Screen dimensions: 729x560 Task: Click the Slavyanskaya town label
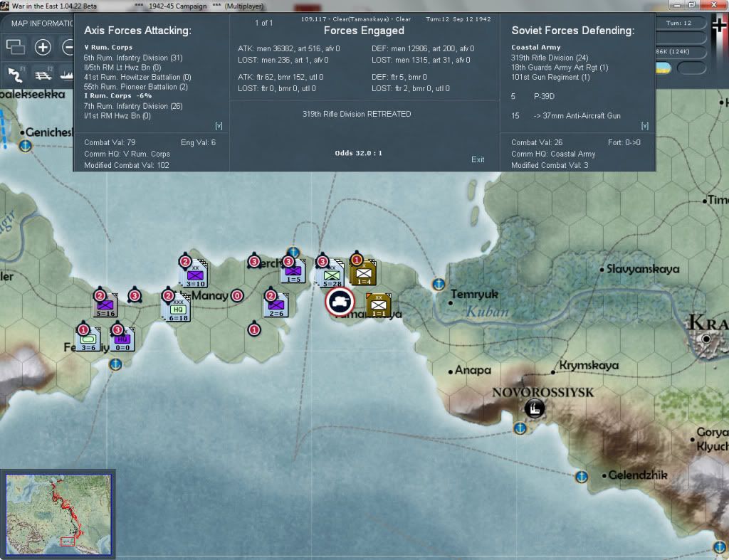643,269
